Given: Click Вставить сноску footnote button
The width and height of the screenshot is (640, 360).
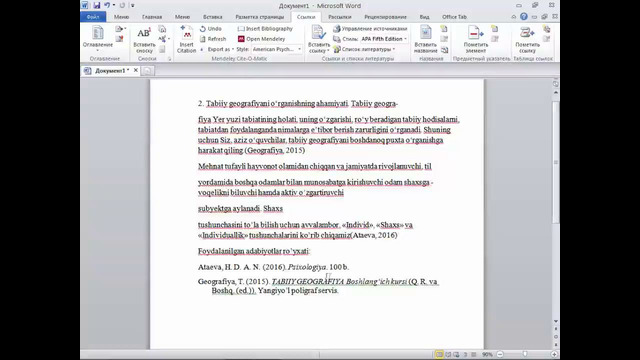Looking at the screenshot, I should coord(144,40).
